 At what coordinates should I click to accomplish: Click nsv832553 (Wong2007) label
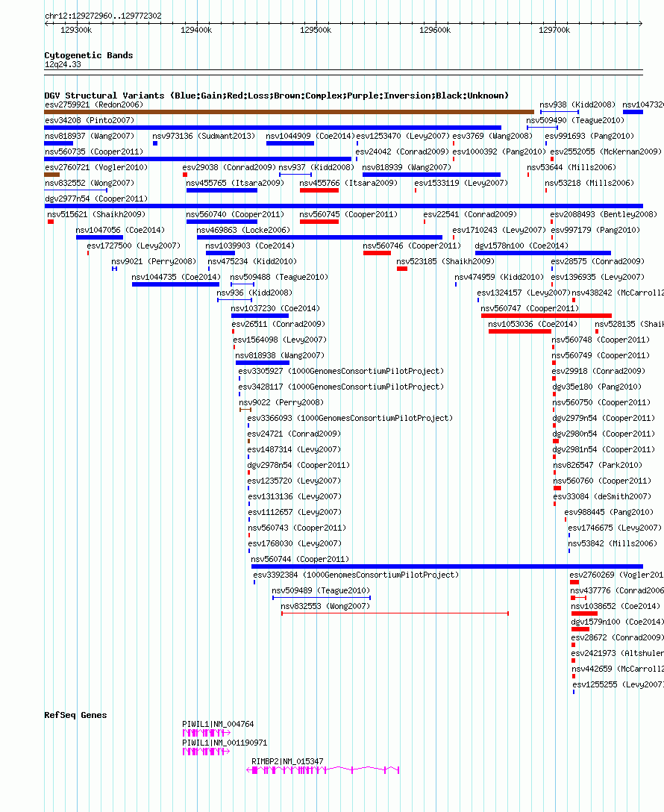325,606
